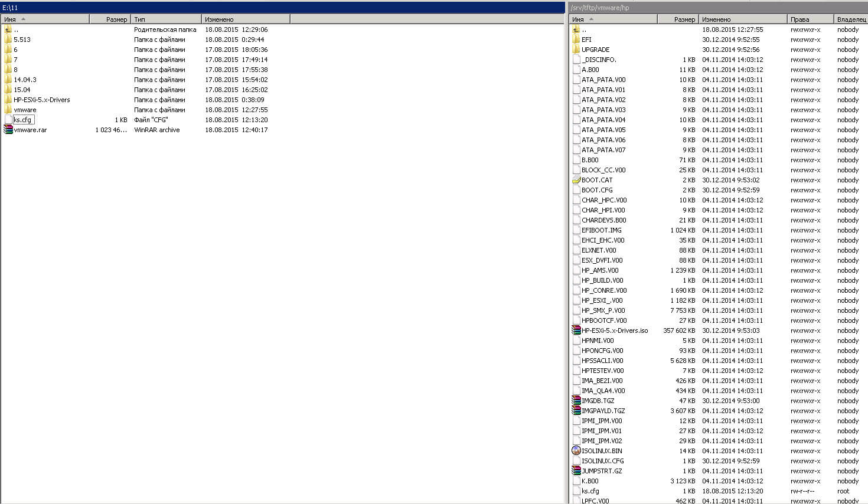Viewport: 868px width, 504px height.
Task: Select the IMA_QLA4.V00 file name
Action: click(603, 391)
